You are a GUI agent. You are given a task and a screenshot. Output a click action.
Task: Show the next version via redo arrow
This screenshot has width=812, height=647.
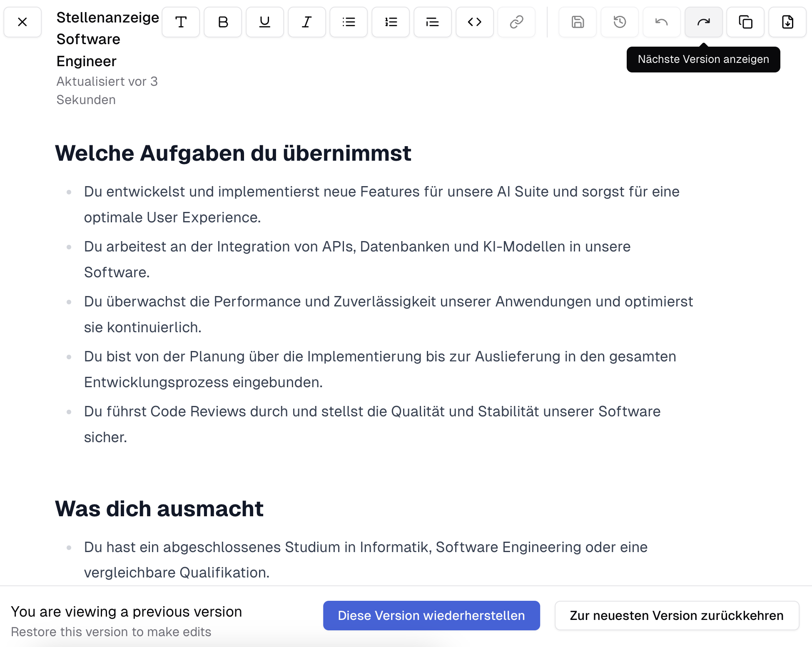coord(703,22)
